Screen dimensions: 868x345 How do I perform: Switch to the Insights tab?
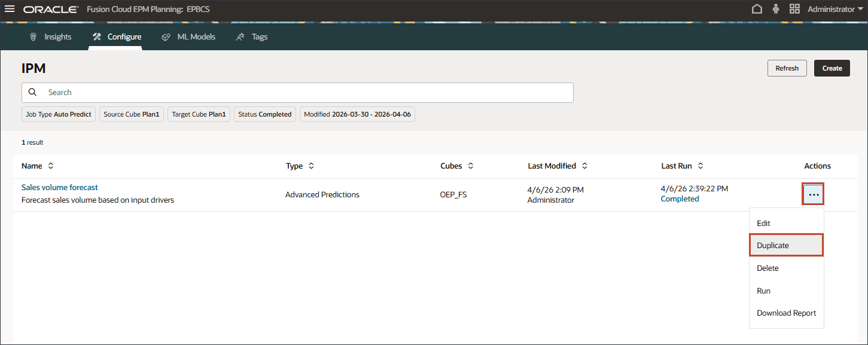pos(50,37)
